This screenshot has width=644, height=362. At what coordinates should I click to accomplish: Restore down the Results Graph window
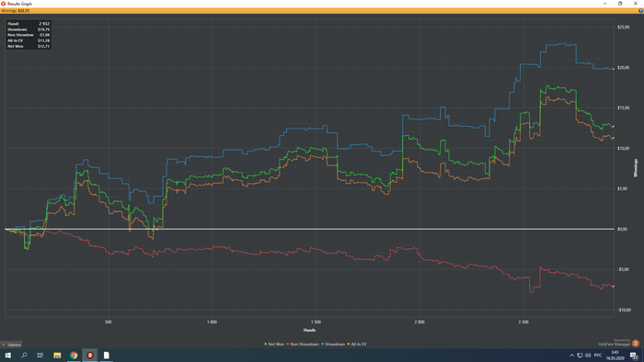pos(620,4)
